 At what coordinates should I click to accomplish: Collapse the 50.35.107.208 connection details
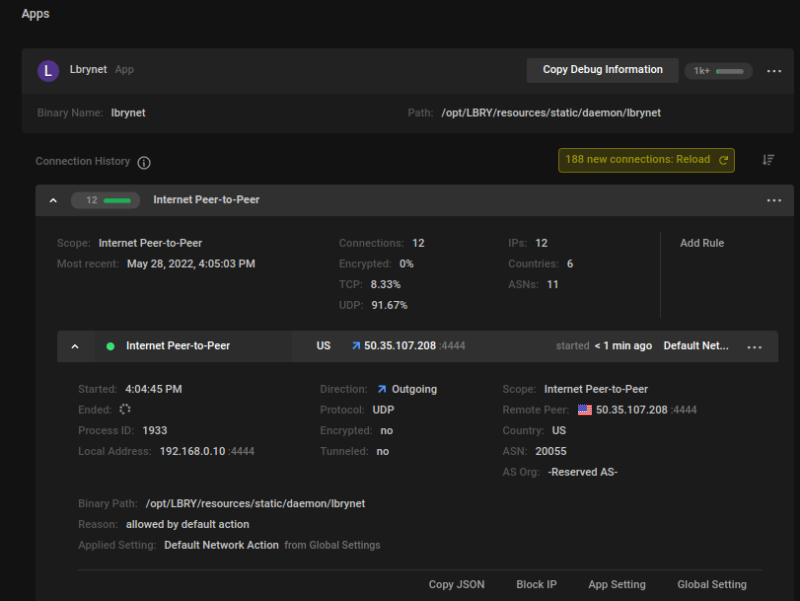point(74,346)
